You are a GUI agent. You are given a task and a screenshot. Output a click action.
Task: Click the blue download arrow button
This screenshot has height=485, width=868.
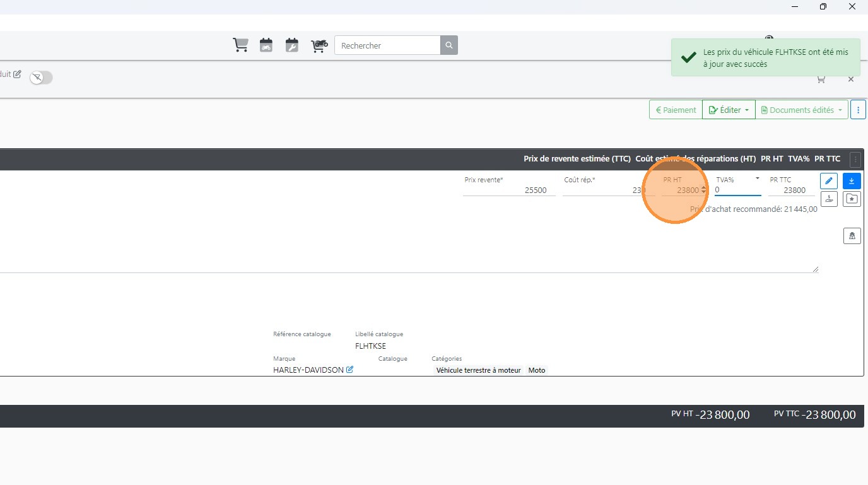pos(852,181)
